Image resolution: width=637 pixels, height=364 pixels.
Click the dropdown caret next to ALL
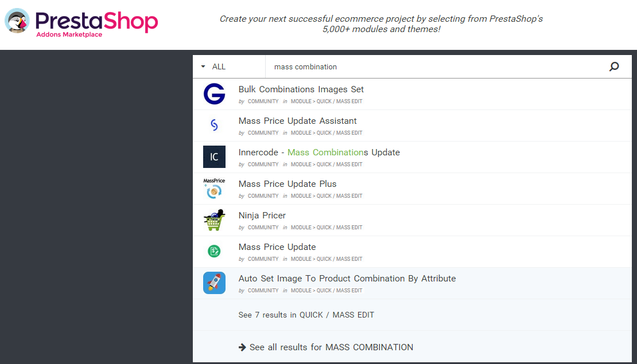click(203, 66)
